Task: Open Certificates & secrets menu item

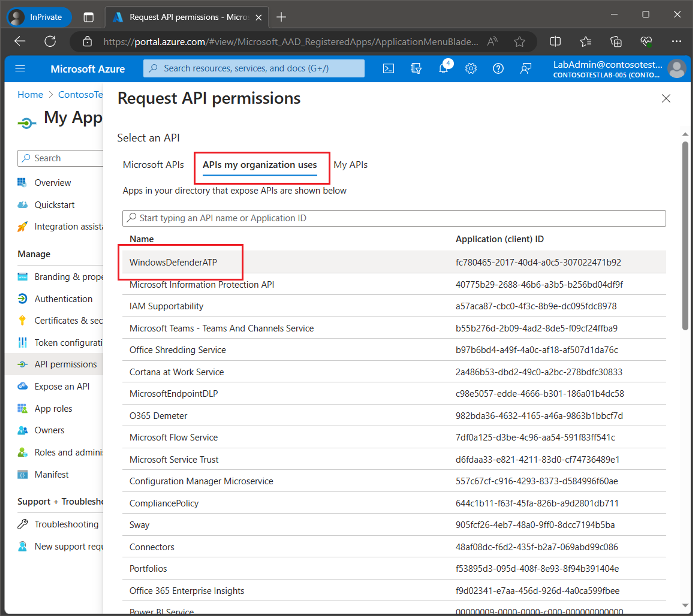Action: click(x=54, y=320)
